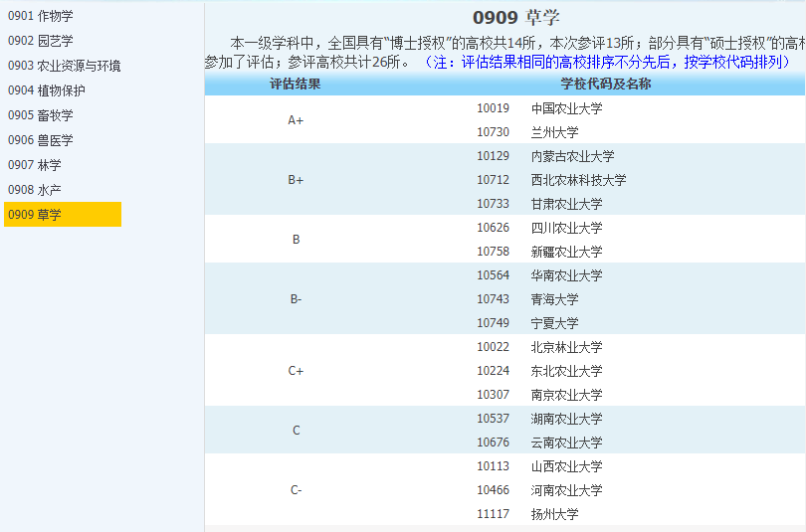Click the A+ rating cell
The height and width of the screenshot is (532, 806).
coord(296,120)
